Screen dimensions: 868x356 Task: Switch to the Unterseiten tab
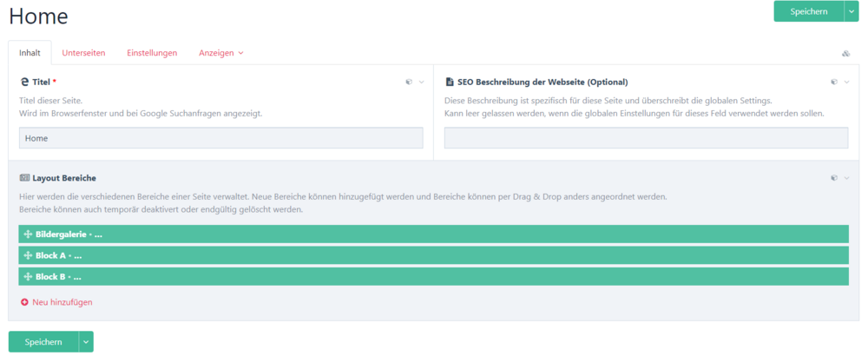[83, 53]
